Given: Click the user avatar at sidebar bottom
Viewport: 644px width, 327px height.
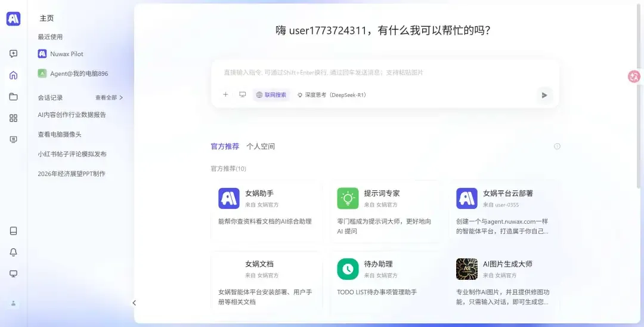Looking at the screenshot, I should point(13,303).
